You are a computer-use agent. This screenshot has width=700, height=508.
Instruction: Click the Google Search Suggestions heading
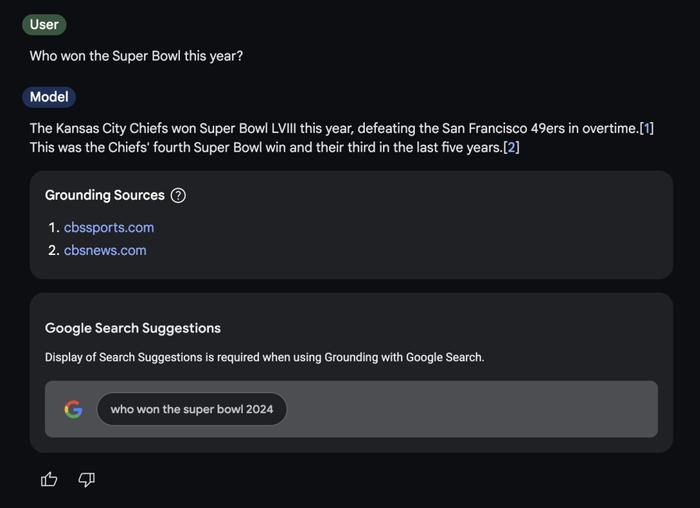click(133, 328)
